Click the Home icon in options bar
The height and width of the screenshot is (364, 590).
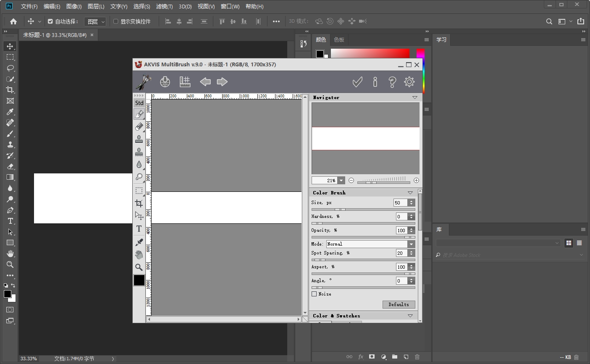pyautogui.click(x=13, y=21)
